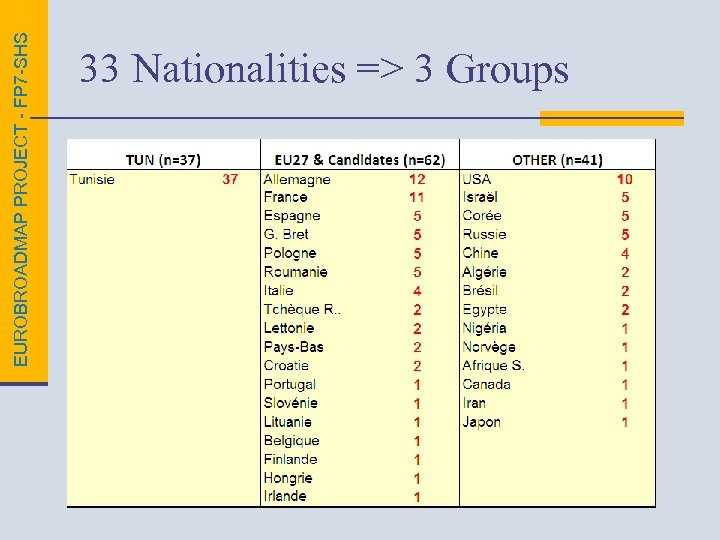Click the 'Allemagne' entry
The image size is (720, 540).
tap(297, 180)
